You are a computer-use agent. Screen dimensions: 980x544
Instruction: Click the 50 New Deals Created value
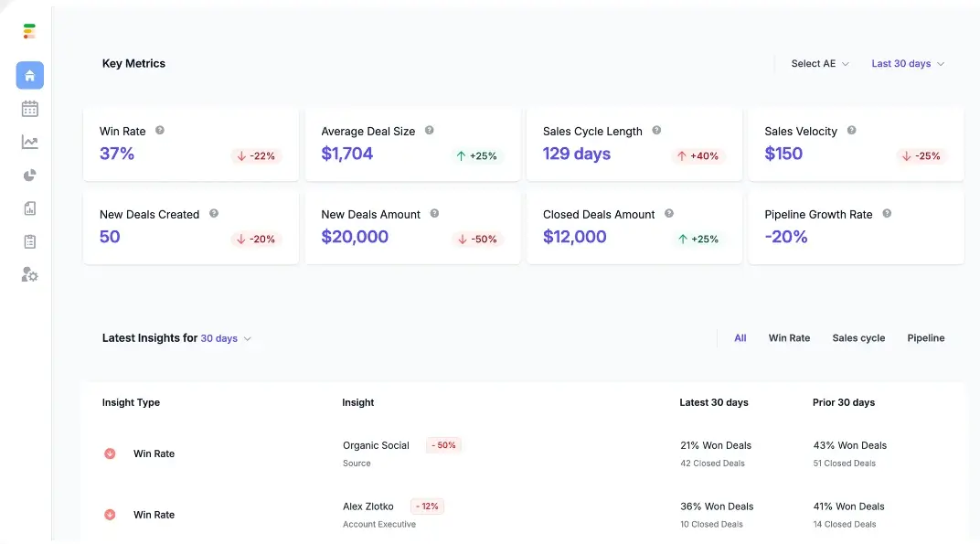[110, 237]
